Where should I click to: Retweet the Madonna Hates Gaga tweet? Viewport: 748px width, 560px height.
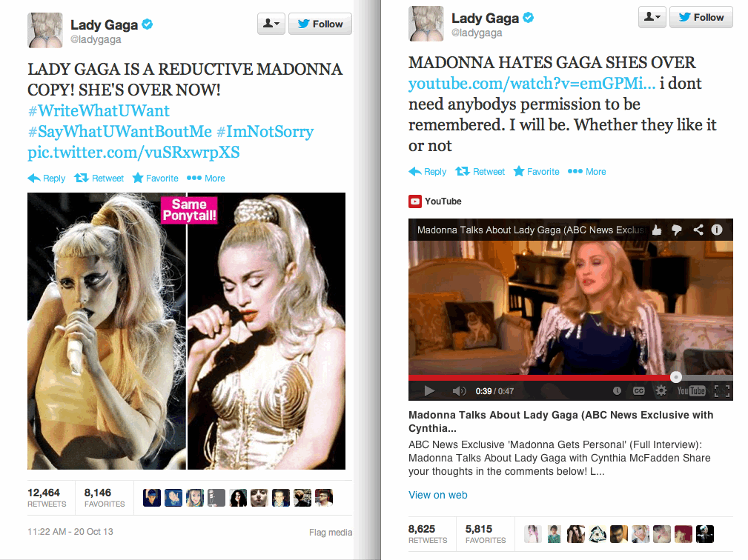pos(480,172)
